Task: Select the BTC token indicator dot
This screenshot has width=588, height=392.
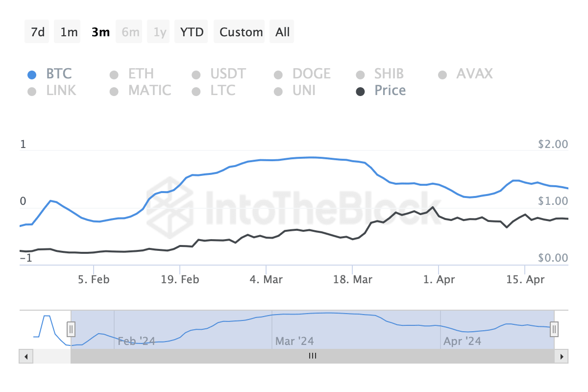Action: 32,73
